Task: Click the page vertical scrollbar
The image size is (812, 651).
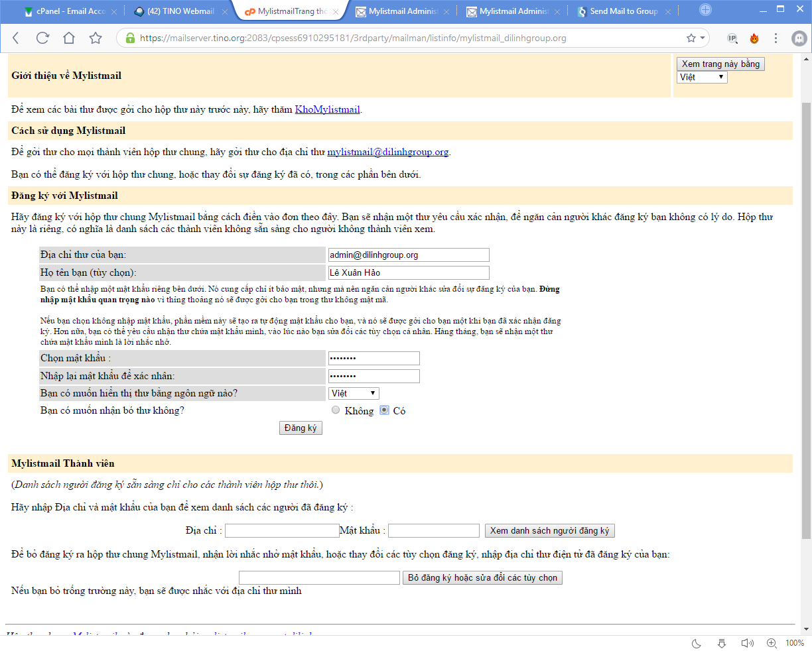Action: [806, 320]
